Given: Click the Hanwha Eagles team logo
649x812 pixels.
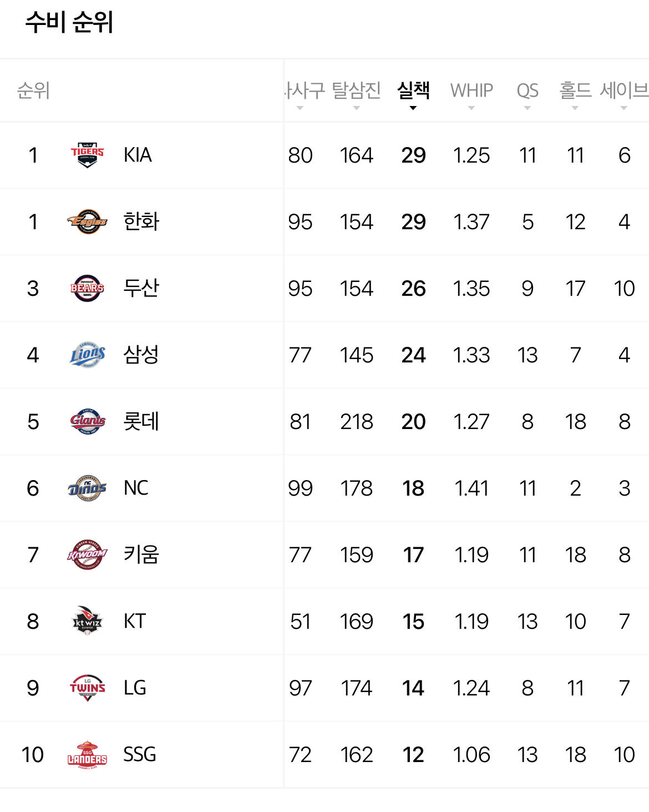Looking at the screenshot, I should pos(87,221).
